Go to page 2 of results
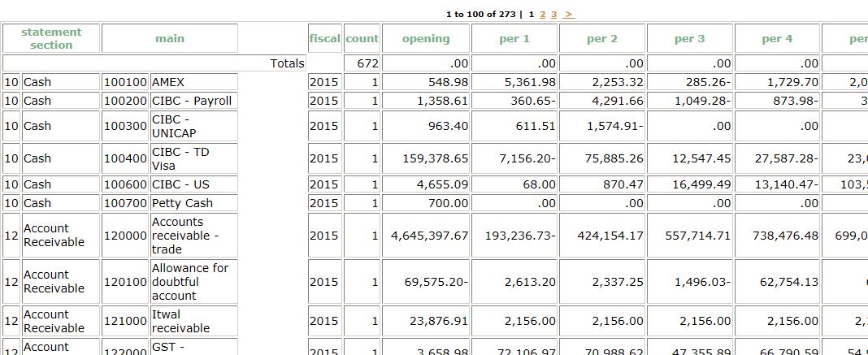 click(x=543, y=15)
